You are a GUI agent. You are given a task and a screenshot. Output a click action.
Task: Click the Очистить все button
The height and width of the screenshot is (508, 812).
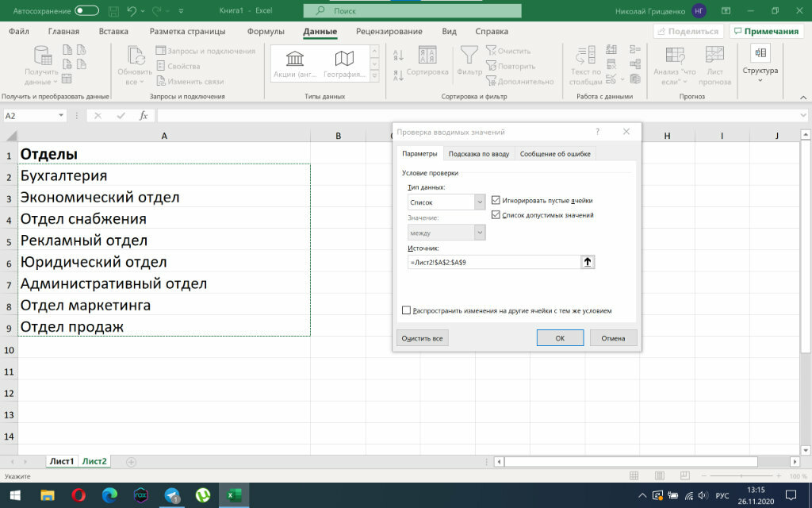pos(422,338)
